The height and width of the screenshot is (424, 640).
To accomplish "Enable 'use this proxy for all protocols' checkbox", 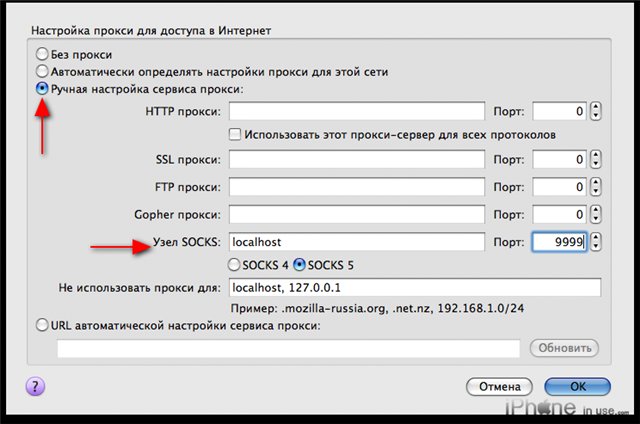I will pos(235,134).
